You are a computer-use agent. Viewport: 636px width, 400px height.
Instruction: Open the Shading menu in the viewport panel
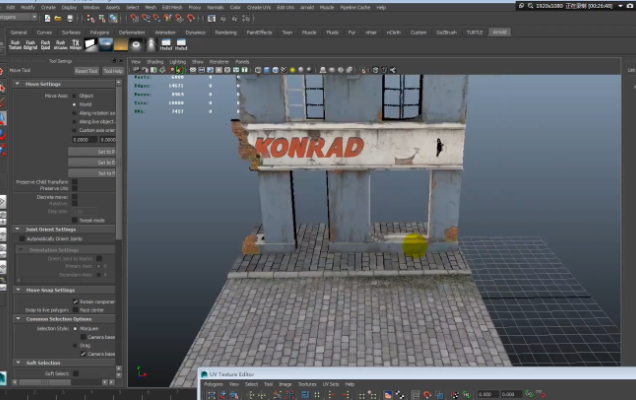point(155,61)
